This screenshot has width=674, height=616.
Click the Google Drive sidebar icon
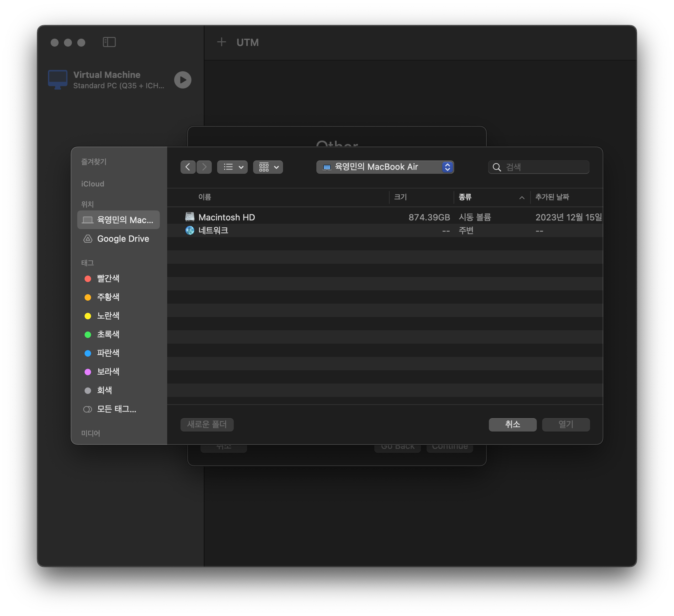[x=88, y=239]
